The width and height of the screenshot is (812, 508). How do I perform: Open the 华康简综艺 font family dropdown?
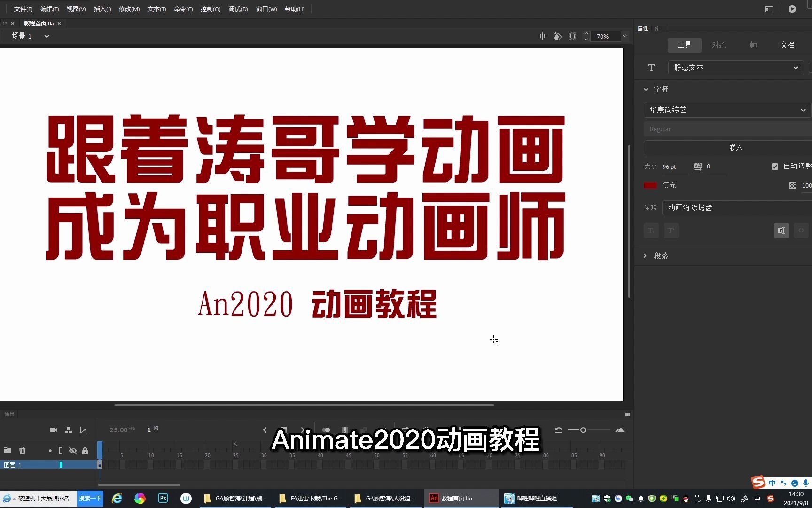pos(727,110)
